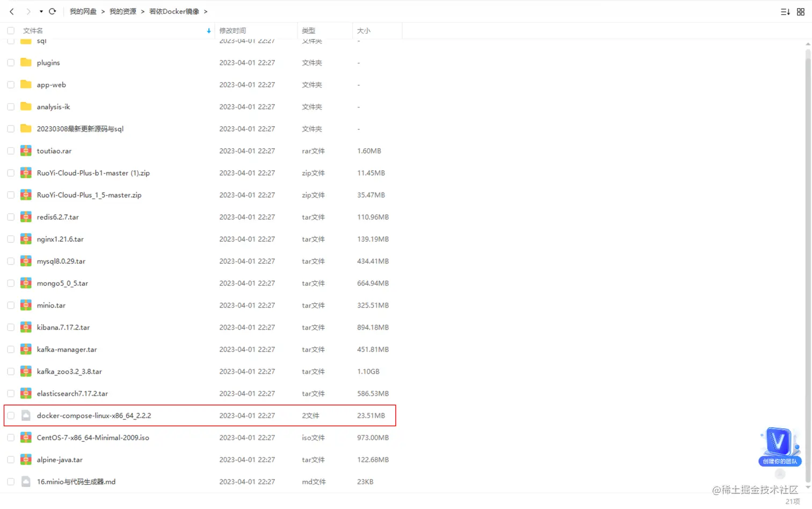
Task: Sort by 修改时间 column header
Action: point(233,31)
